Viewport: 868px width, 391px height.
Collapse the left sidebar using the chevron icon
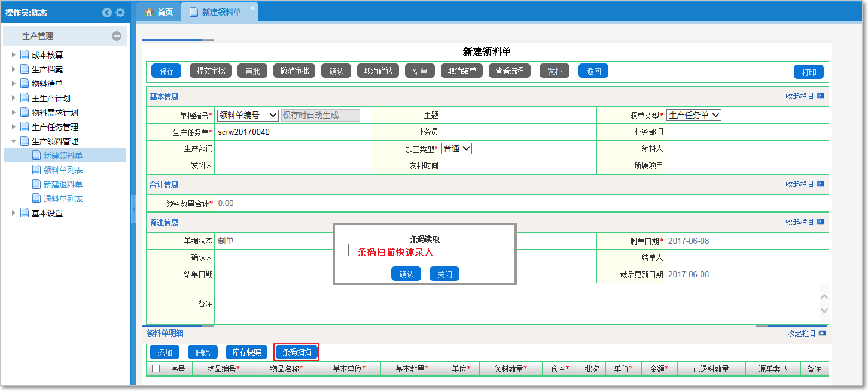click(x=107, y=12)
